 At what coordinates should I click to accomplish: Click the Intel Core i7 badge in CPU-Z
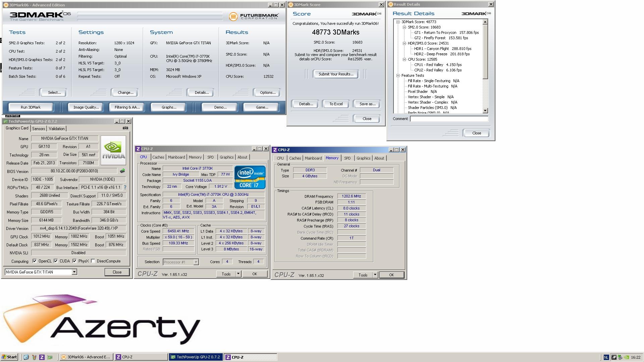[x=250, y=177]
